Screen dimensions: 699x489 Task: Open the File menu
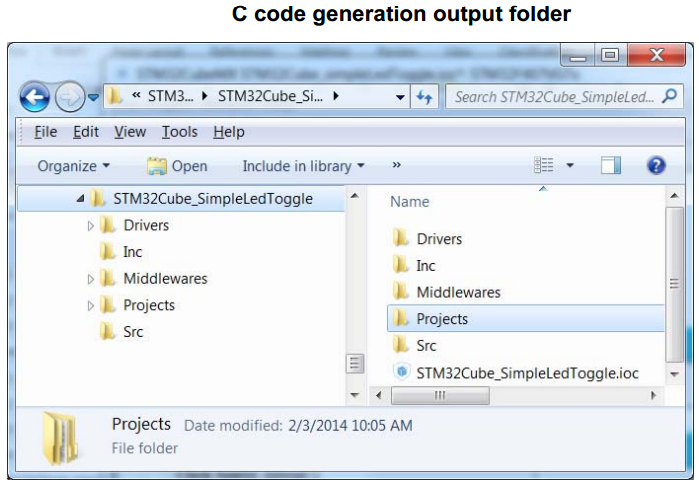[45, 132]
